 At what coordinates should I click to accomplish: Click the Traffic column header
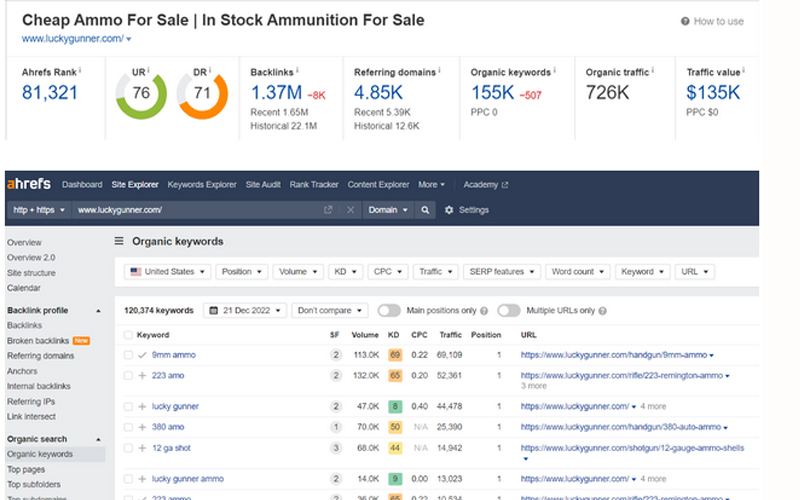pyautogui.click(x=451, y=335)
